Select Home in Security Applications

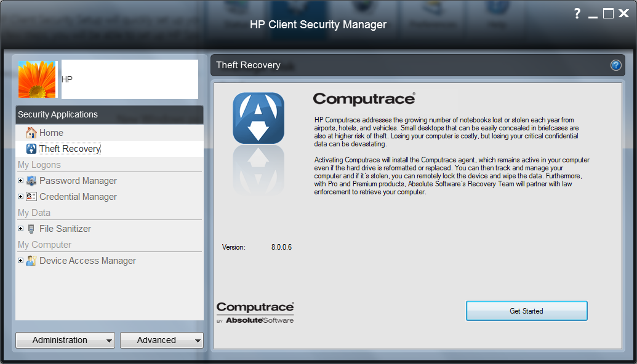(x=51, y=133)
